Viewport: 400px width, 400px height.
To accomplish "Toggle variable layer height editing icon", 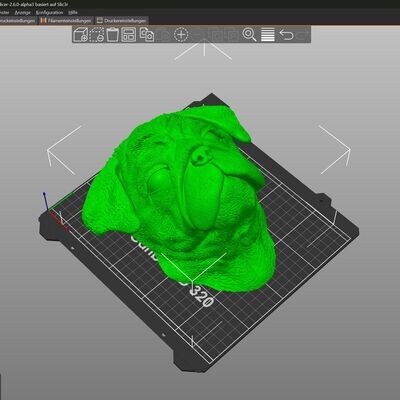I will 268,35.
